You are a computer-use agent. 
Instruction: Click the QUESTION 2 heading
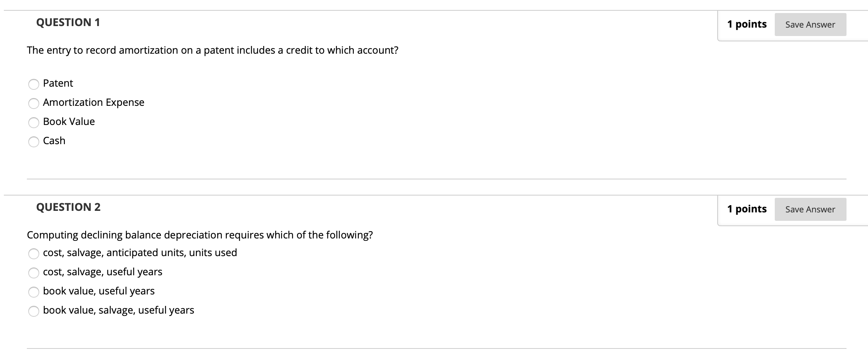[68, 207]
